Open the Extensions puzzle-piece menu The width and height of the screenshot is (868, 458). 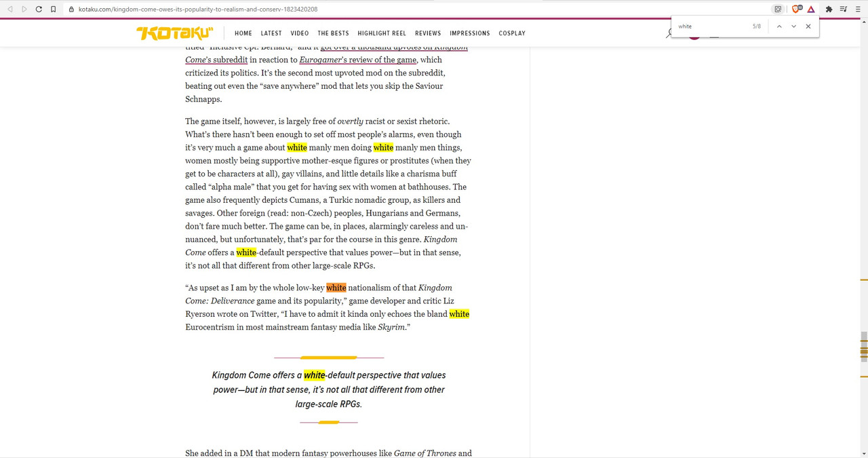tap(829, 9)
